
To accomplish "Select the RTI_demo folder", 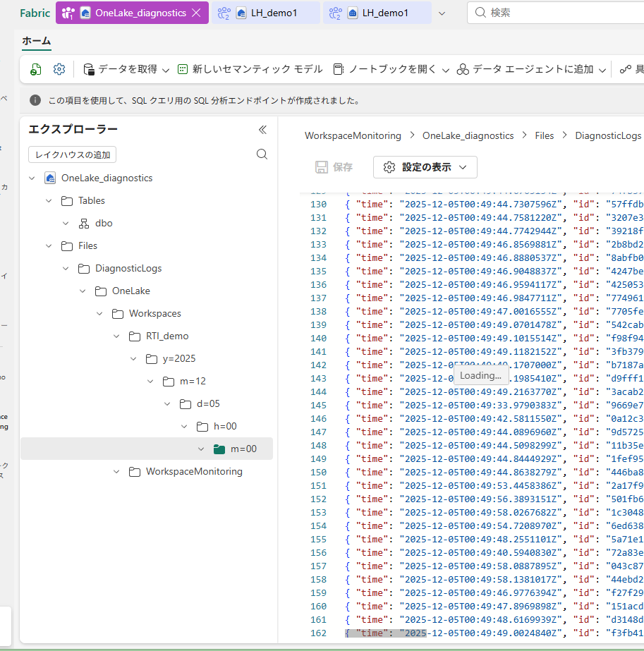I will pyautogui.click(x=167, y=336).
